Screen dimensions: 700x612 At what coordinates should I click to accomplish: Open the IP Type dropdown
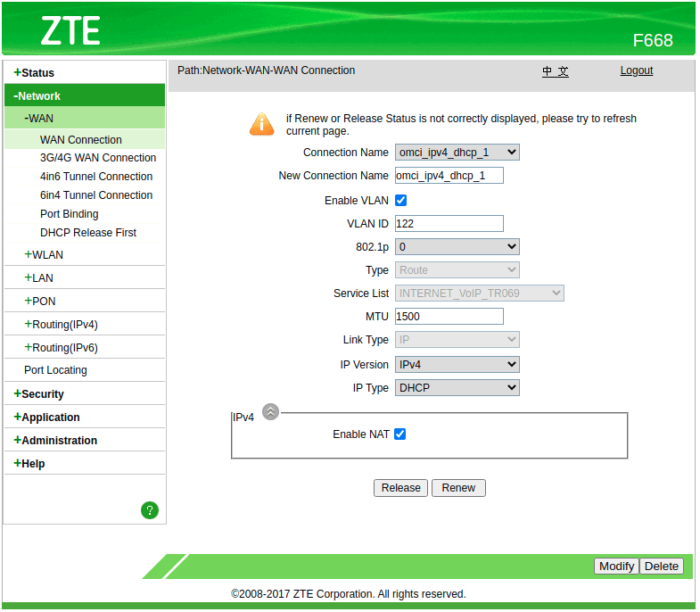(x=457, y=388)
